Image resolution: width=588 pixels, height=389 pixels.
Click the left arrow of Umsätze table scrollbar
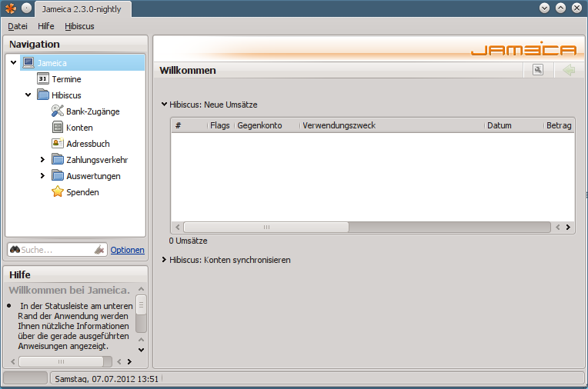coord(178,227)
